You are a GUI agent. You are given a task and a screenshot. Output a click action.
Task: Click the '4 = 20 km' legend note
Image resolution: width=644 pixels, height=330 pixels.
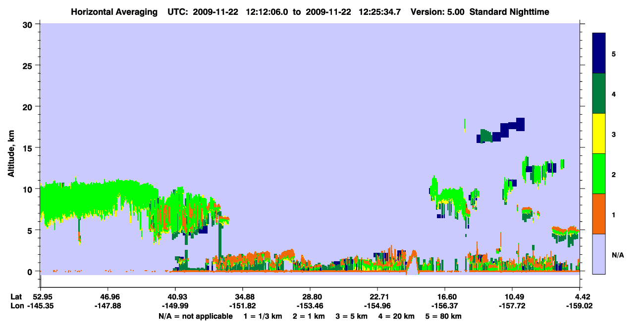coord(397,316)
